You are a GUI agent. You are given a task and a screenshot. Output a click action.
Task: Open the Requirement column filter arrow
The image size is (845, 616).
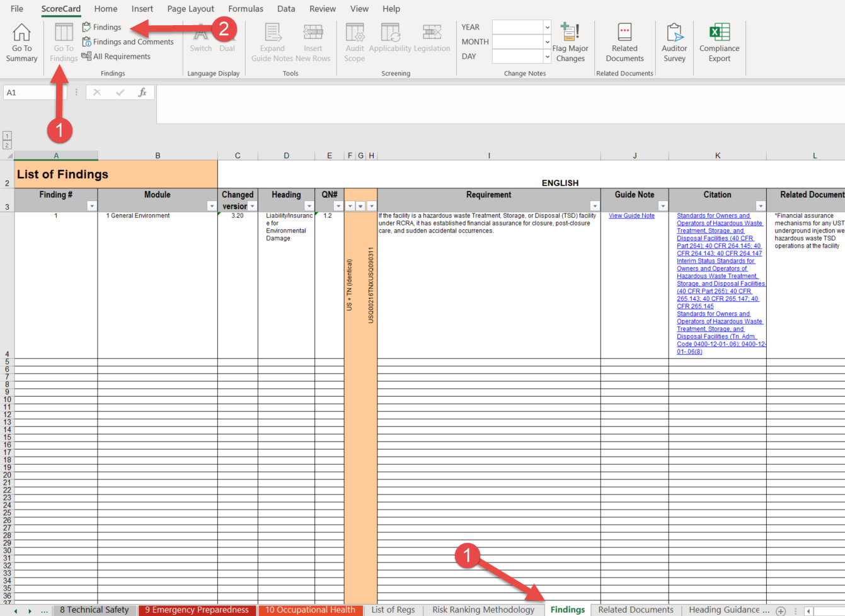[595, 206]
